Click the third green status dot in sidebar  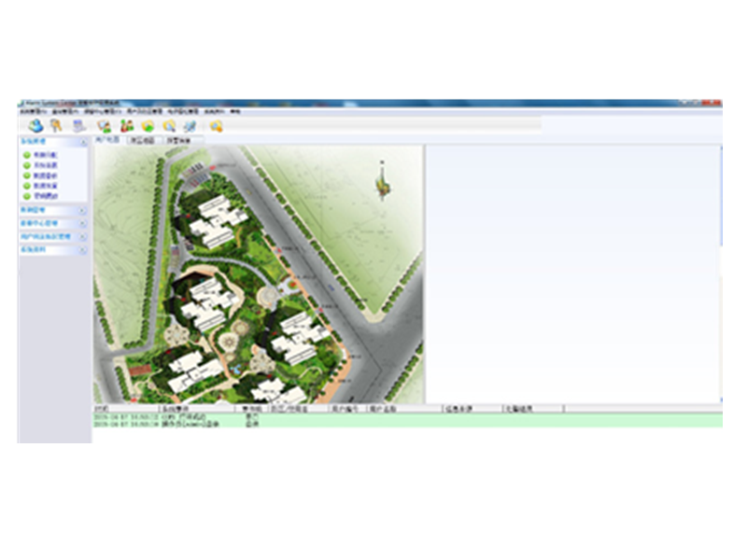pyautogui.click(x=27, y=175)
